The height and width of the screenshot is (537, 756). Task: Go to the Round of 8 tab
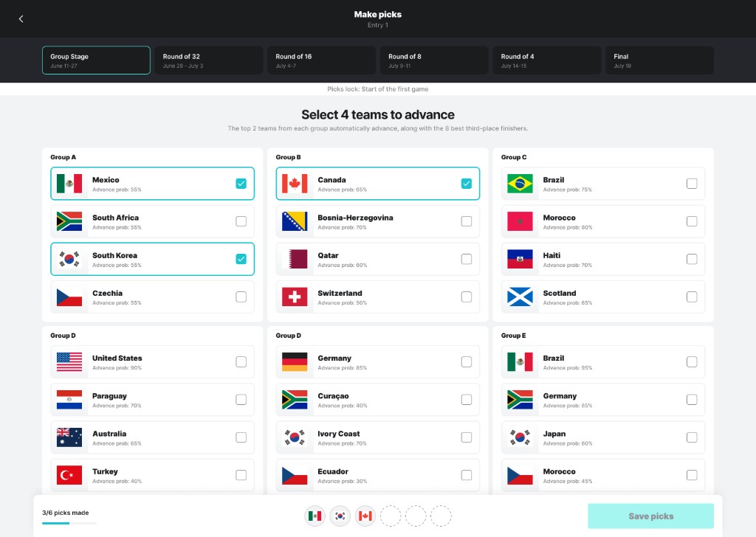click(x=434, y=60)
